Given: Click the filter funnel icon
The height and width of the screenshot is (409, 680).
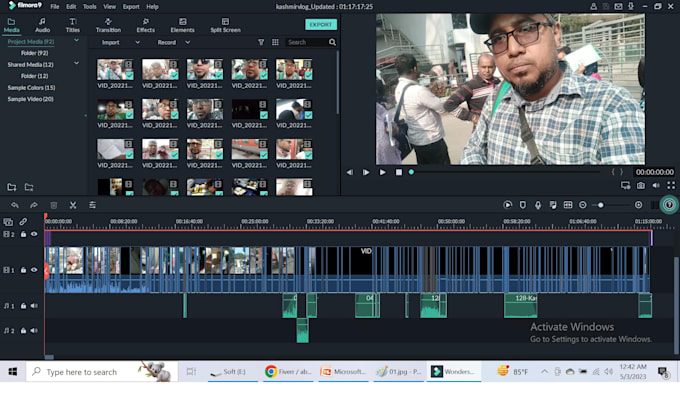Looking at the screenshot, I should click(261, 42).
